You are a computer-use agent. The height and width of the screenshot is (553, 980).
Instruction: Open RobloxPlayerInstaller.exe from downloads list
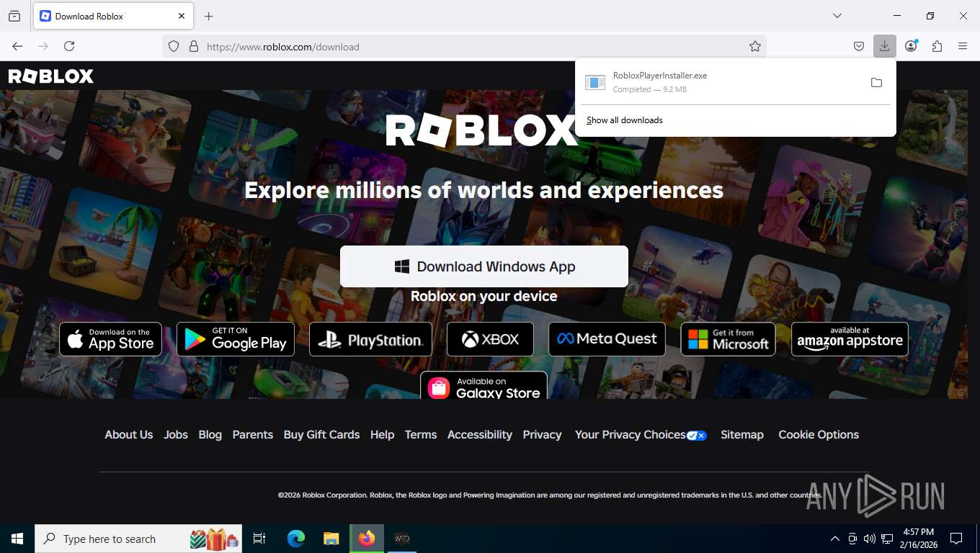721,82
